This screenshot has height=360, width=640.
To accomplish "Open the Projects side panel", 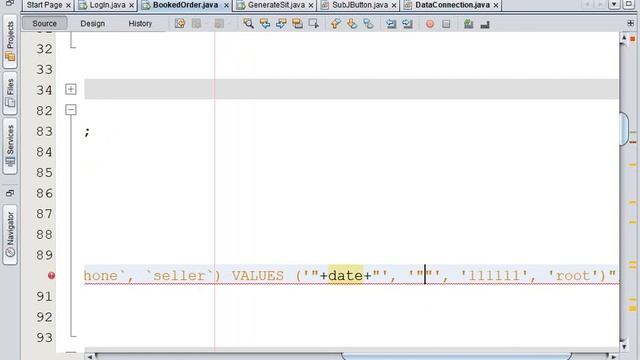I will pos(10,41).
